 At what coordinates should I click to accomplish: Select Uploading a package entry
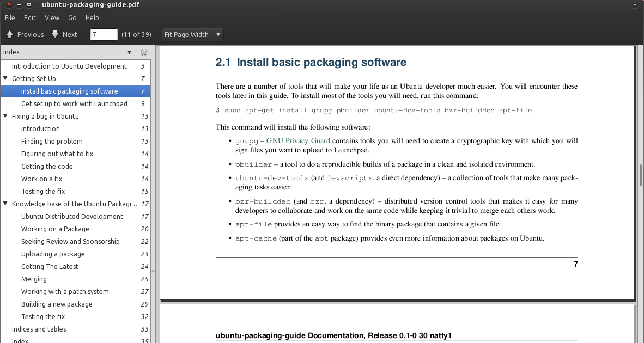(76, 254)
